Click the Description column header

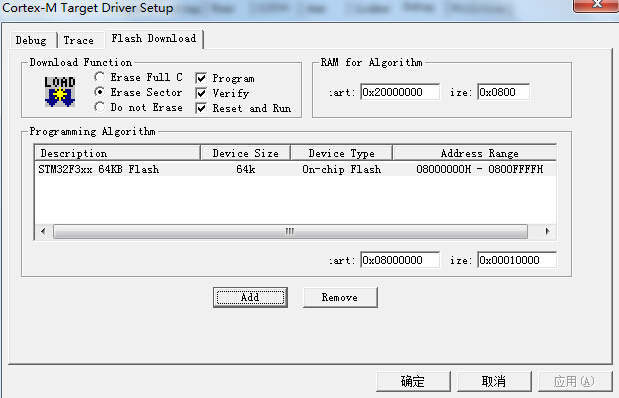point(118,153)
